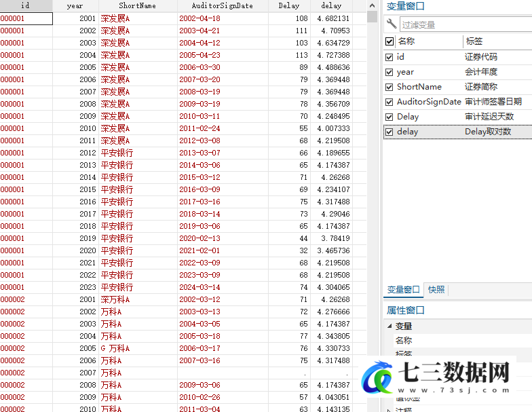Click date cell 2021-02-01

tap(199, 251)
